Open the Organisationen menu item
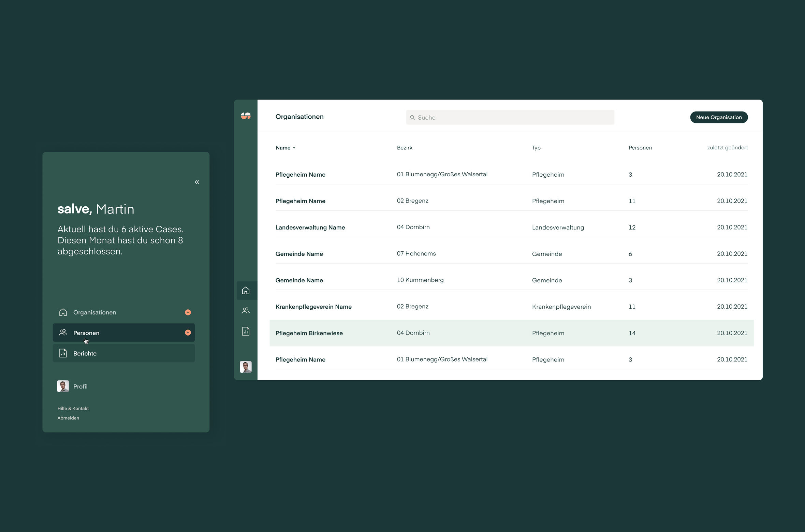 tap(94, 312)
